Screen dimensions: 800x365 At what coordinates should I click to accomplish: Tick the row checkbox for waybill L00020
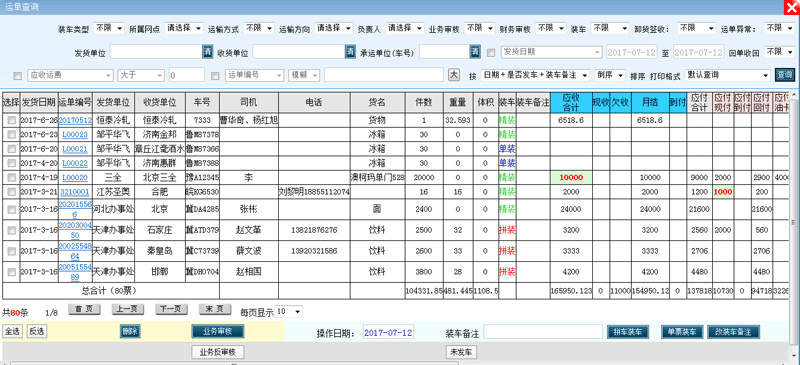pyautogui.click(x=11, y=178)
